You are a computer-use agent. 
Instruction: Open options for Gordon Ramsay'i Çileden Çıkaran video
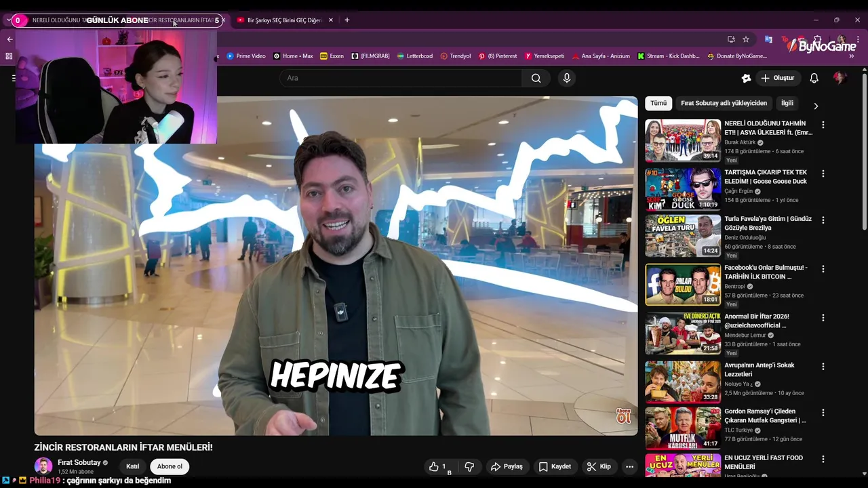[823, 412]
